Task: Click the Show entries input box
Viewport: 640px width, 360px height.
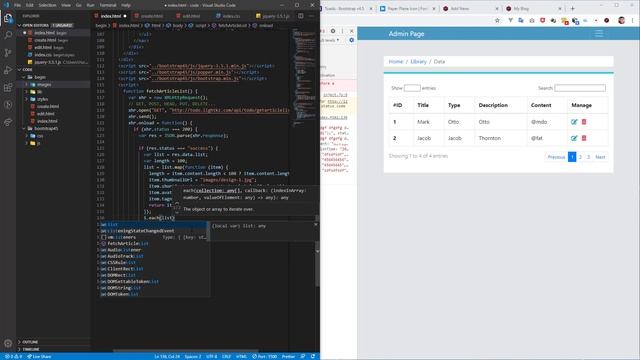Action: [x=412, y=88]
